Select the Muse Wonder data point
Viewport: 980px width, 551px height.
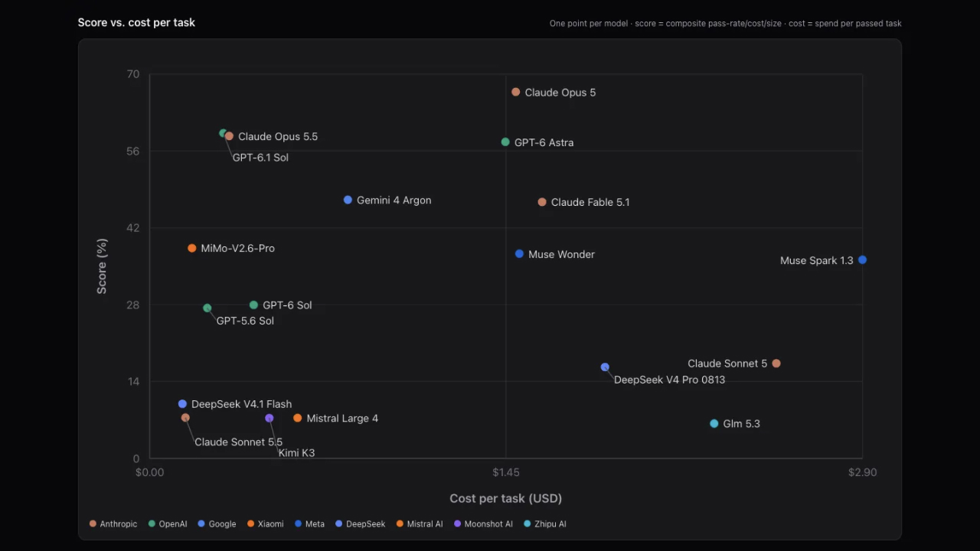[519, 254]
